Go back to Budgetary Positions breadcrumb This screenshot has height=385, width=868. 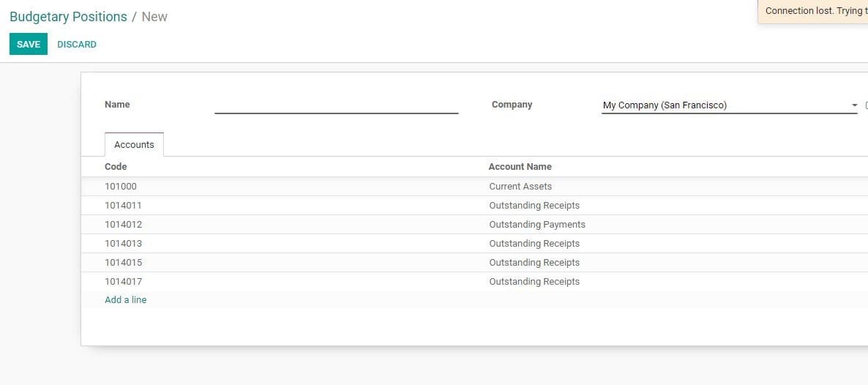tap(68, 17)
